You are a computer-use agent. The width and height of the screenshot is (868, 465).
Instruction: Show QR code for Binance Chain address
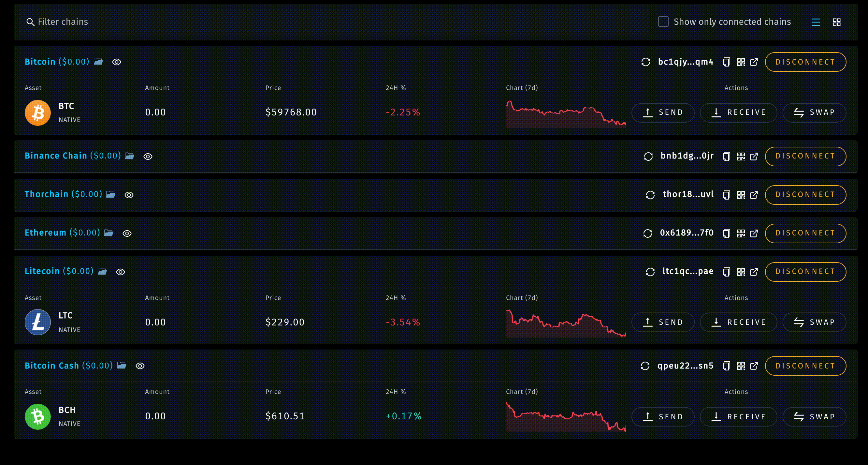(741, 157)
